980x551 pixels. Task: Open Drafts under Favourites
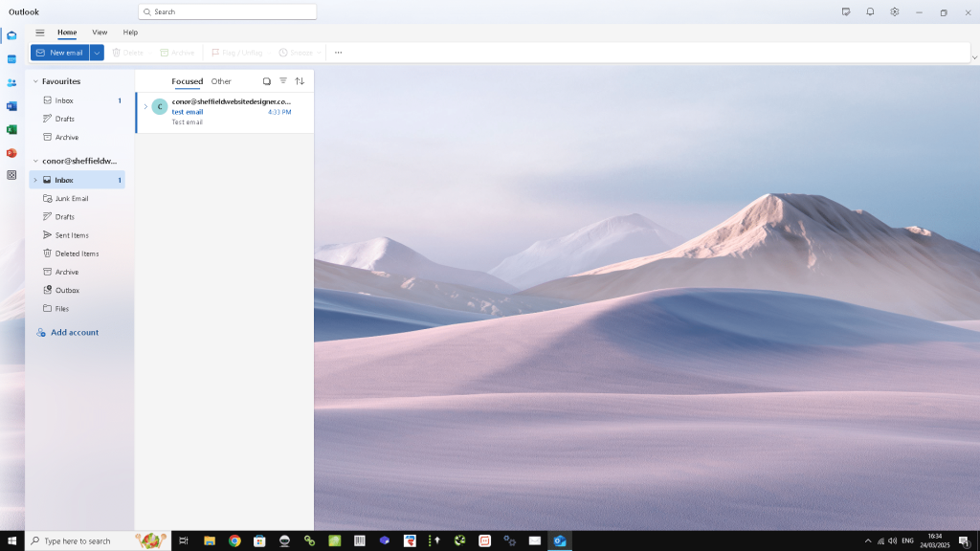click(78, 119)
